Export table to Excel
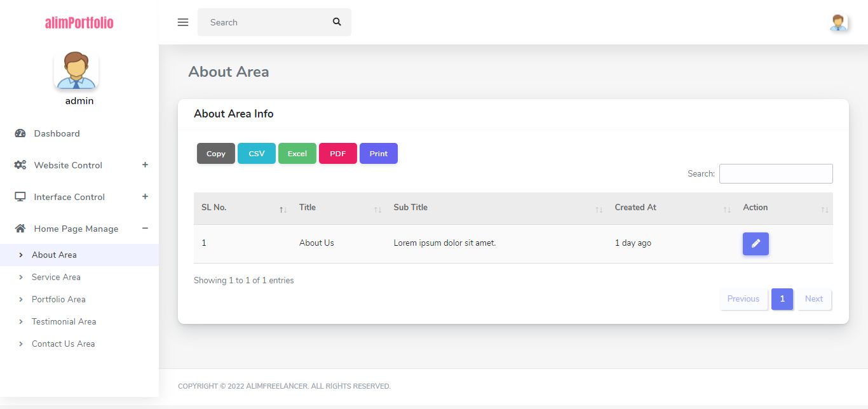Screen dimensions: 868x409 point(297,154)
